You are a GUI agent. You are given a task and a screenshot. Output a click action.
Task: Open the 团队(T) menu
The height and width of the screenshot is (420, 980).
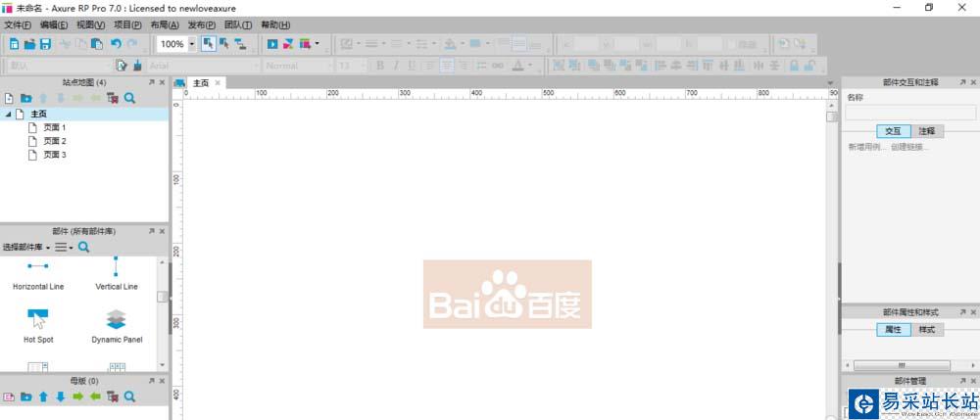pos(238,24)
